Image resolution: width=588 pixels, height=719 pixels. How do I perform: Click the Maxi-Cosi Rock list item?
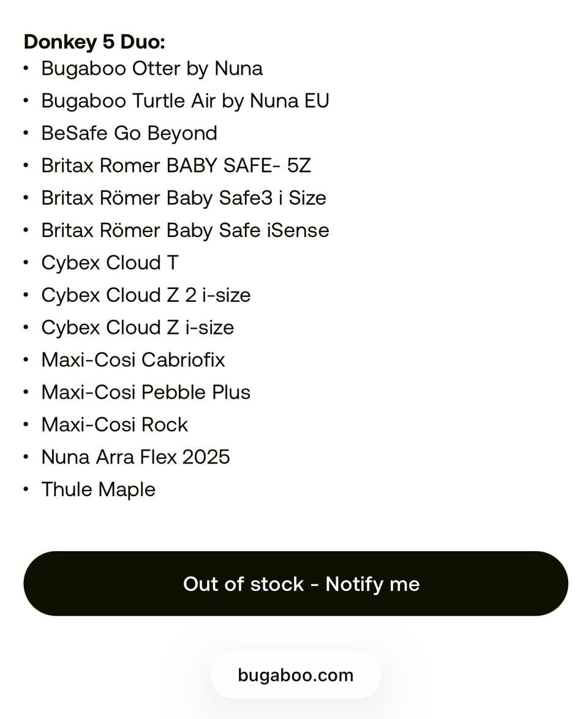pos(115,424)
